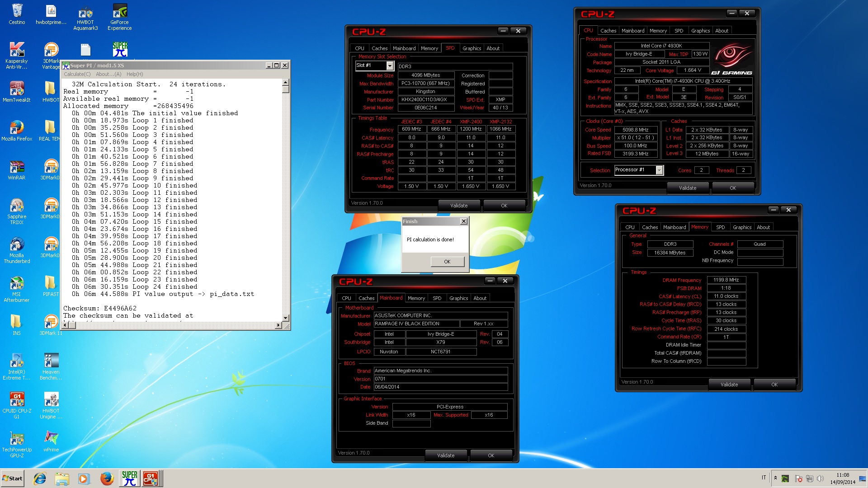
Task: Click OK in SPD CPU-Z window
Action: click(504, 206)
